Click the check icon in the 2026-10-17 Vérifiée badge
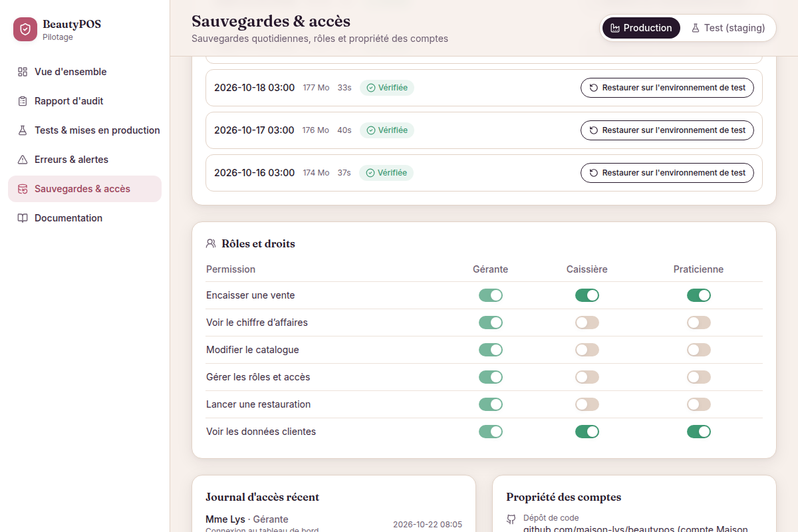Image resolution: width=798 pixels, height=532 pixels. click(371, 130)
